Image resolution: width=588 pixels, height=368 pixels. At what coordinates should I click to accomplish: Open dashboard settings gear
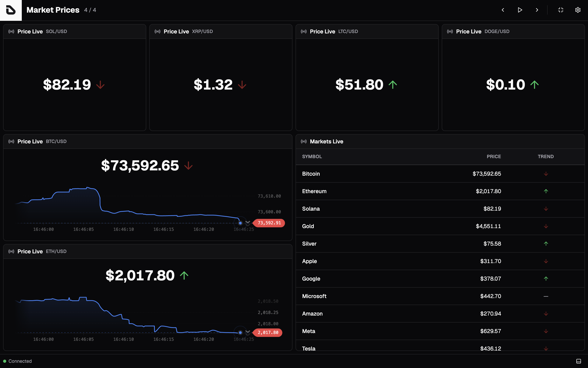click(578, 10)
